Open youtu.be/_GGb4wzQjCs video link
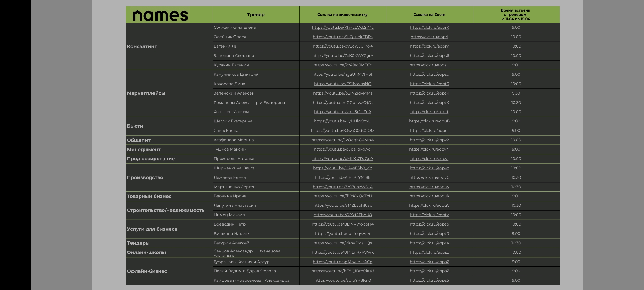Screen dimensions: 644x290 343,103
